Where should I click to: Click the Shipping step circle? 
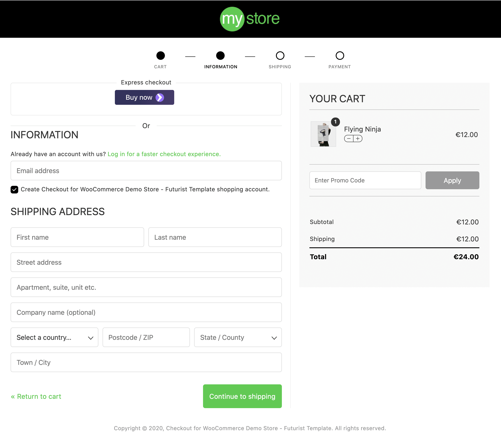[x=280, y=56]
